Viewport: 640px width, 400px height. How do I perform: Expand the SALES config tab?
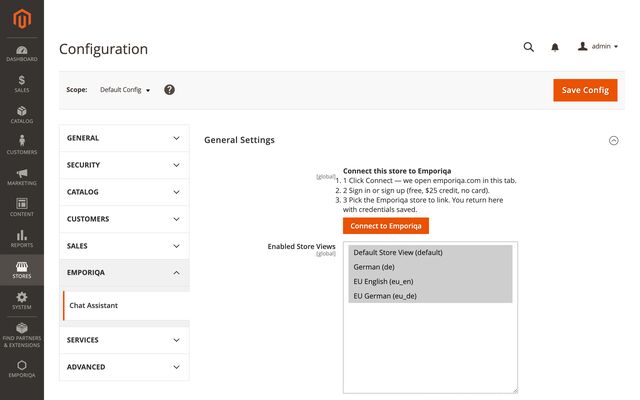pos(124,246)
